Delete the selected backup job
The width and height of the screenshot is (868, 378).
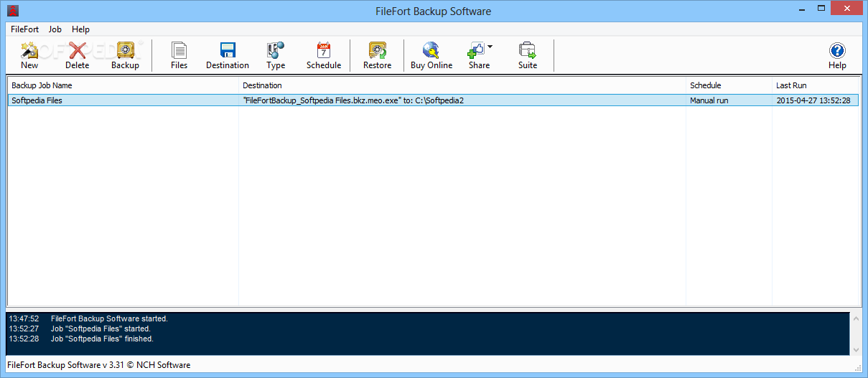[78, 55]
